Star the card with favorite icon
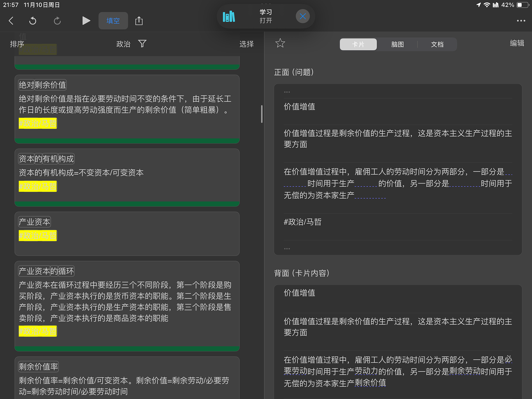The height and width of the screenshot is (399, 532). pyautogui.click(x=280, y=43)
